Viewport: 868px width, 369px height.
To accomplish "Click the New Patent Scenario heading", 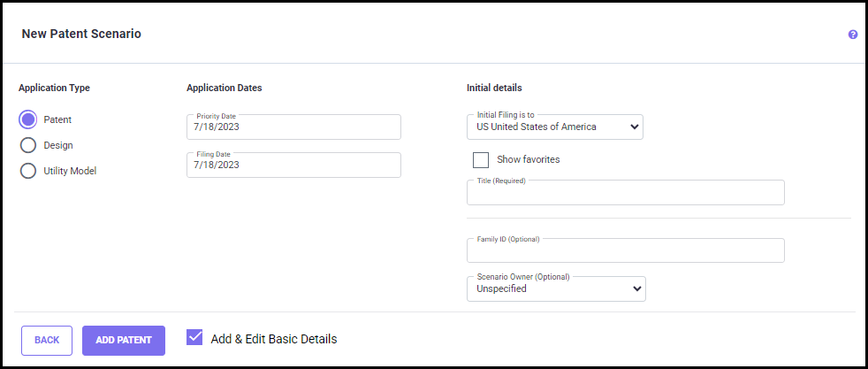I will point(80,34).
